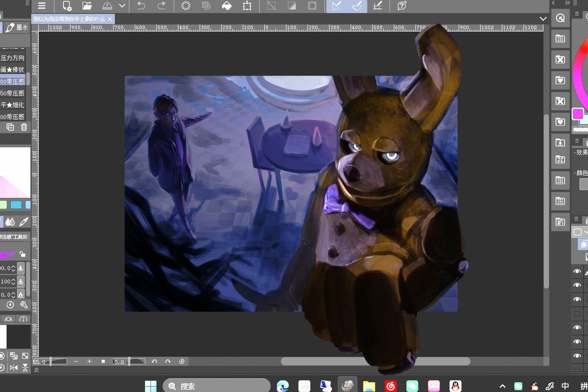588x392 pixels.
Task: Select the Fill bucket command icon
Action: tap(226, 6)
